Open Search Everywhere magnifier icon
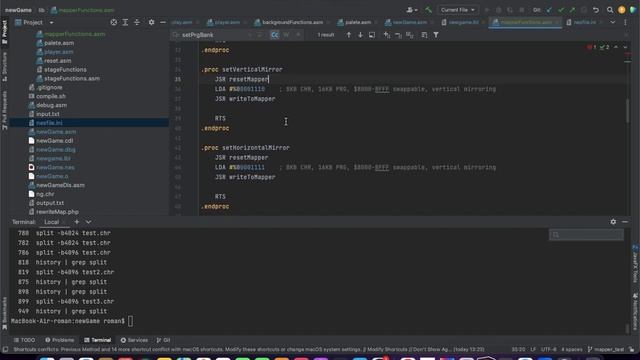This screenshot has height=360, width=640. click(610, 10)
